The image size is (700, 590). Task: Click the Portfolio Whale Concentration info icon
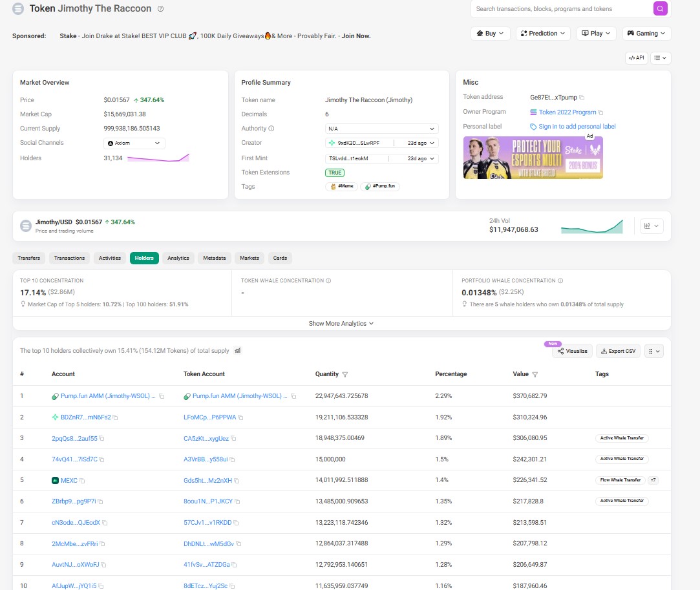click(x=560, y=280)
